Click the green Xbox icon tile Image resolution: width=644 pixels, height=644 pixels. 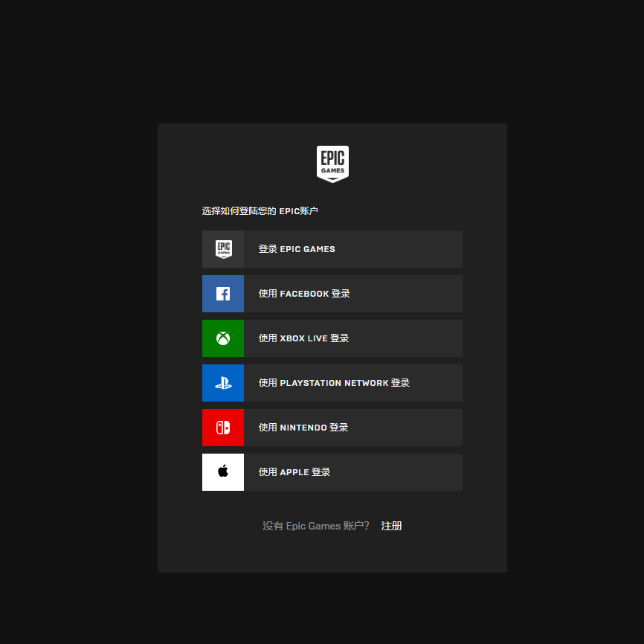(x=223, y=338)
